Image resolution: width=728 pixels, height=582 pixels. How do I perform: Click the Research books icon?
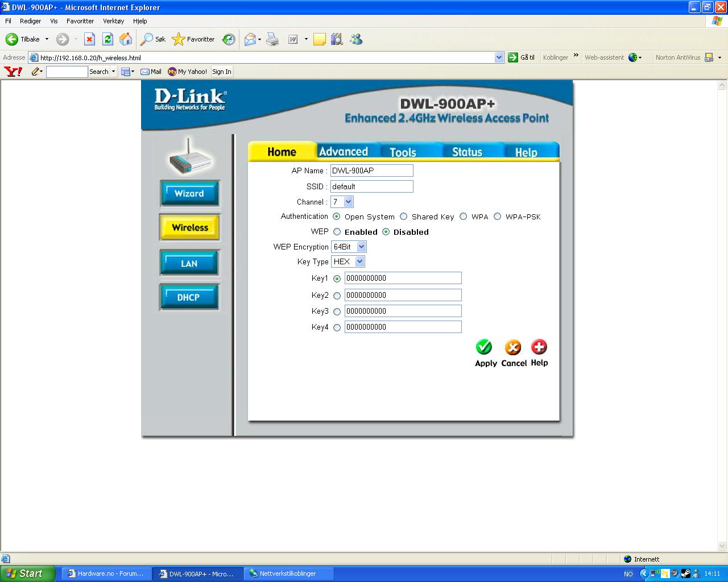point(337,39)
